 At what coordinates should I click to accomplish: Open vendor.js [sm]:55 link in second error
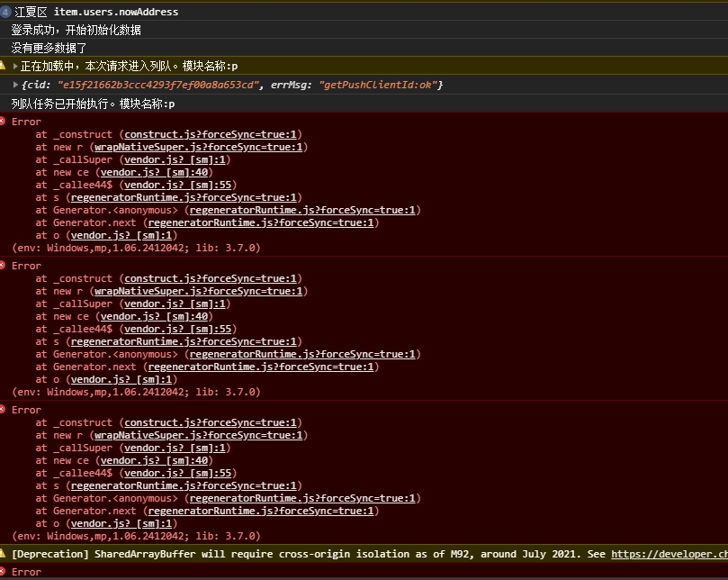[x=176, y=329]
